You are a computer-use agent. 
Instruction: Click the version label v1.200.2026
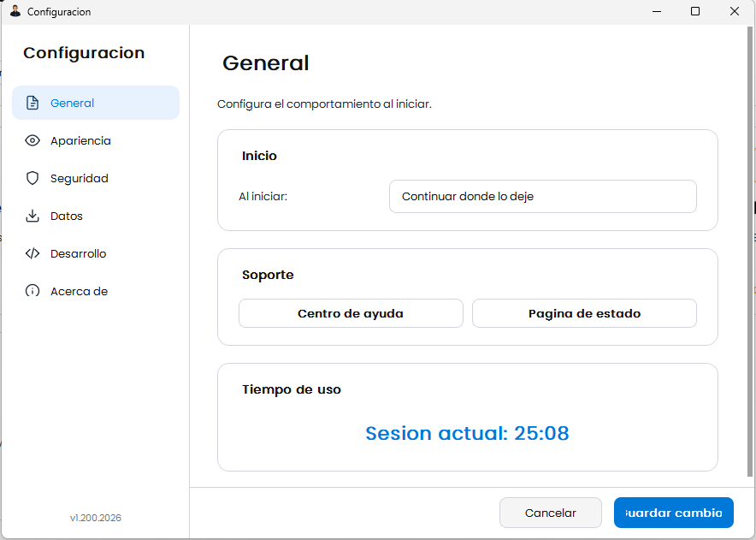[x=96, y=518]
